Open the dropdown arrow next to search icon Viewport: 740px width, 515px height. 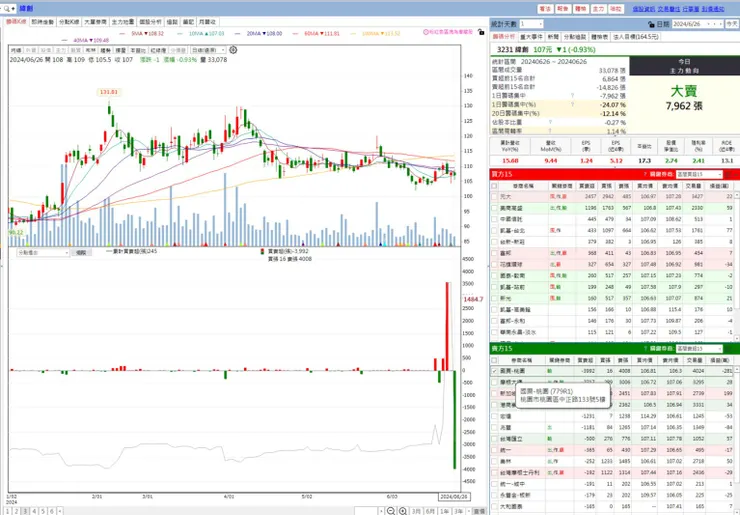coord(14,9)
